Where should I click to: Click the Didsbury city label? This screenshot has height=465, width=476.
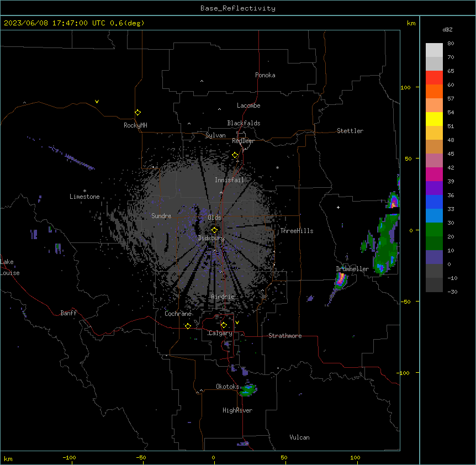[211, 238]
